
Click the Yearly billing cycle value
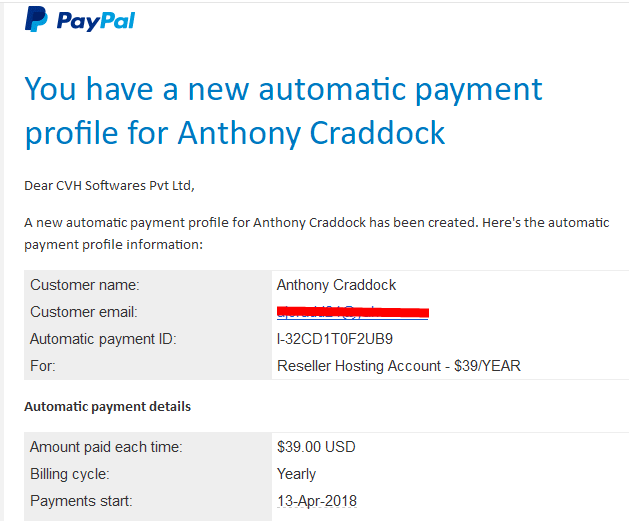pyautogui.click(x=296, y=474)
